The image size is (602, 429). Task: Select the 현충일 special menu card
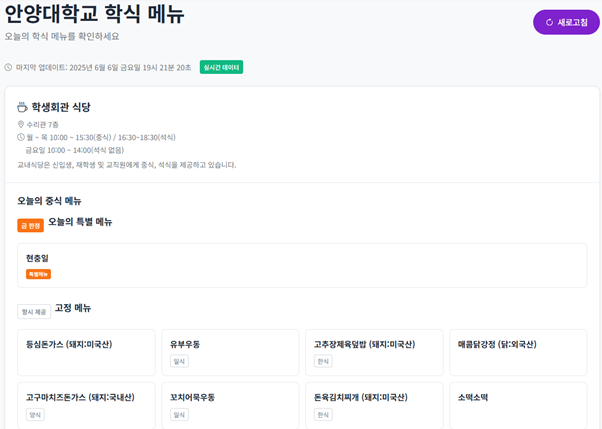click(301, 265)
